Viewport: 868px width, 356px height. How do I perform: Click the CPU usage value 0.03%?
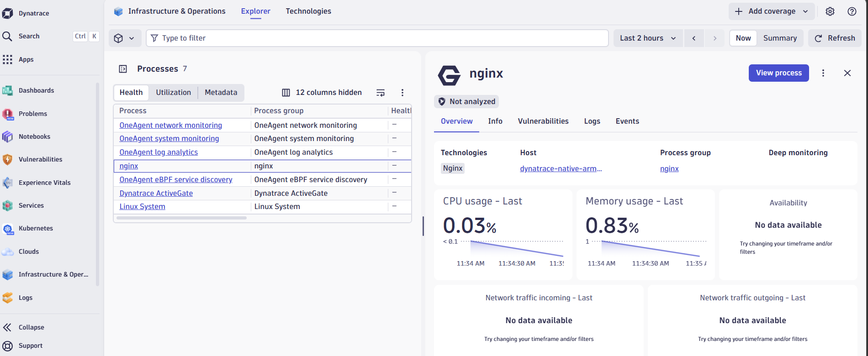pyautogui.click(x=470, y=225)
